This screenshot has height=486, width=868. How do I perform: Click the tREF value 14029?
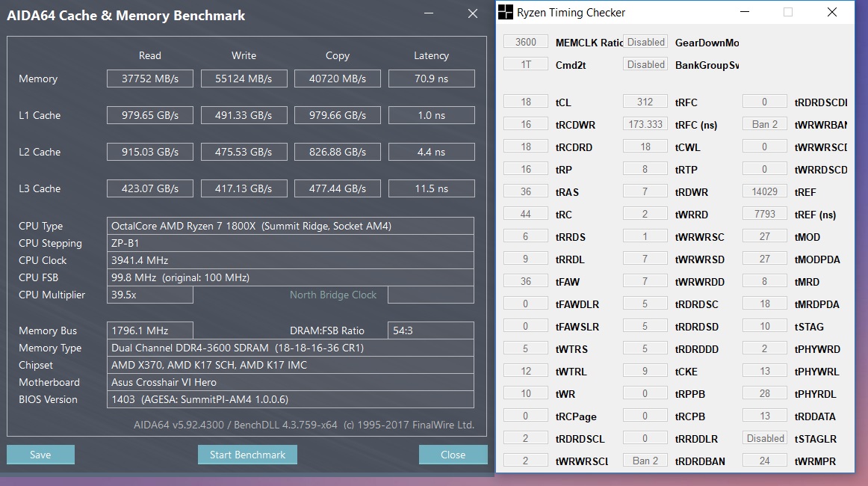[764, 191]
